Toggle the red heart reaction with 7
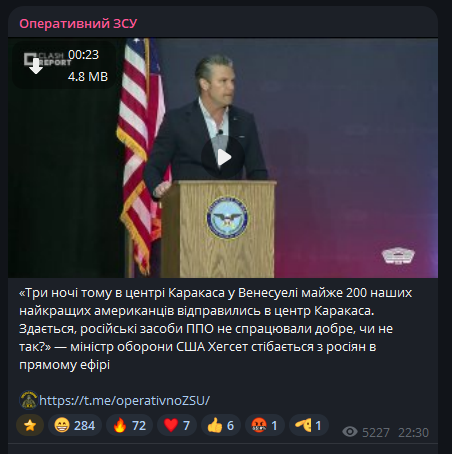Viewport: 452px width, 454px height. click(x=177, y=425)
